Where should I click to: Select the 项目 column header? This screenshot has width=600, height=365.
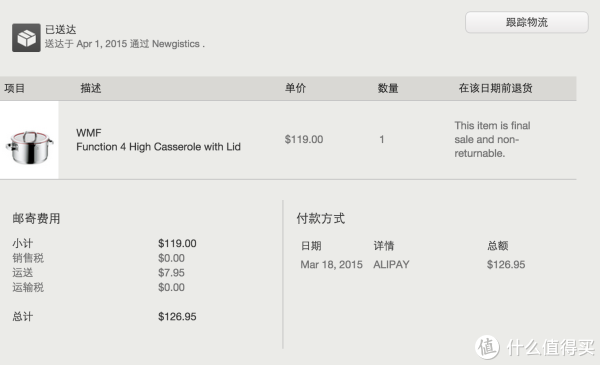(x=15, y=88)
